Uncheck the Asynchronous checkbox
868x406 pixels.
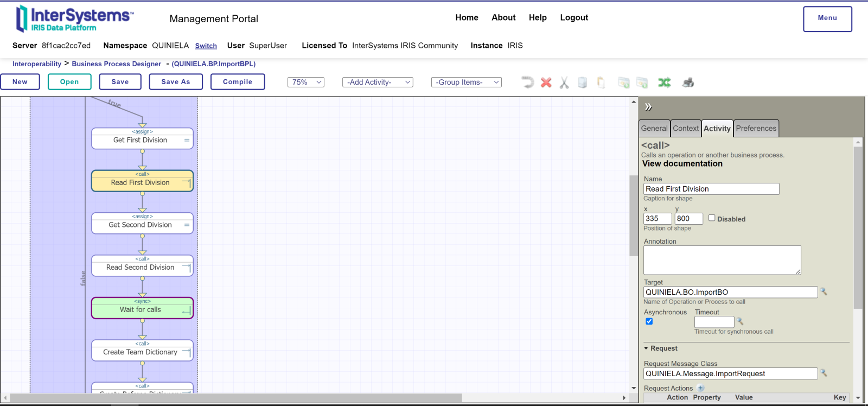[x=649, y=321]
